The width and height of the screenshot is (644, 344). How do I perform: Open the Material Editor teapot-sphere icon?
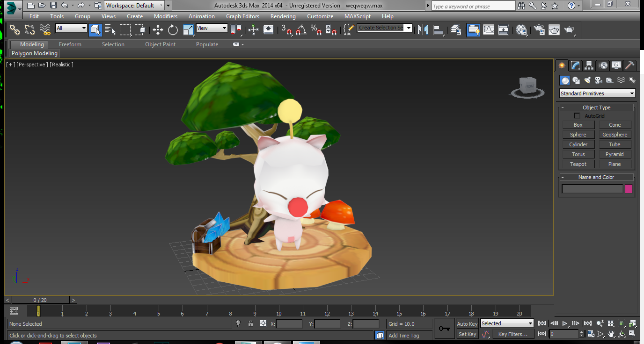[522, 30]
